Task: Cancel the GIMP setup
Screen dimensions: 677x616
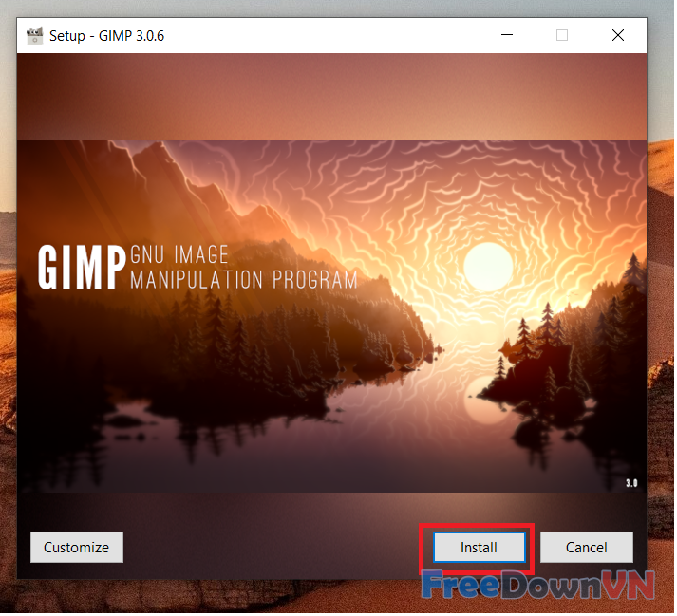Action: [586, 547]
